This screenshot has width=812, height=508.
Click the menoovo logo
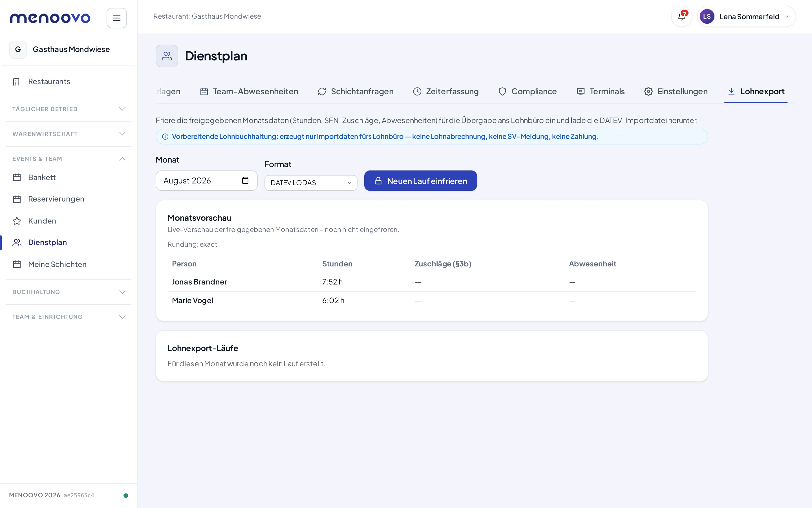click(x=50, y=18)
